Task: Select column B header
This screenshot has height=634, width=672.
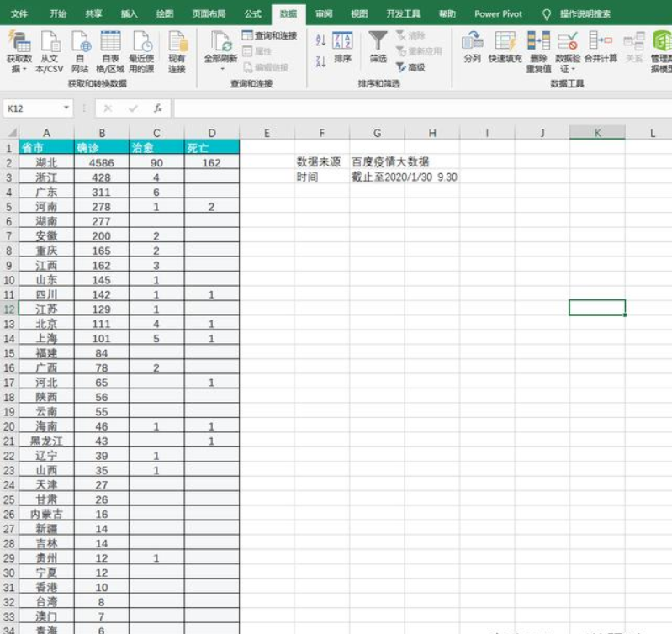Action: [x=102, y=133]
